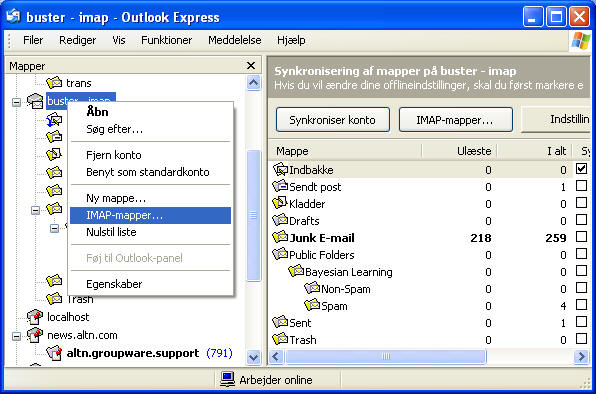Viewport: 596px width, 394px height.
Task: Click the trans folder icon in tree
Action: tap(54, 82)
